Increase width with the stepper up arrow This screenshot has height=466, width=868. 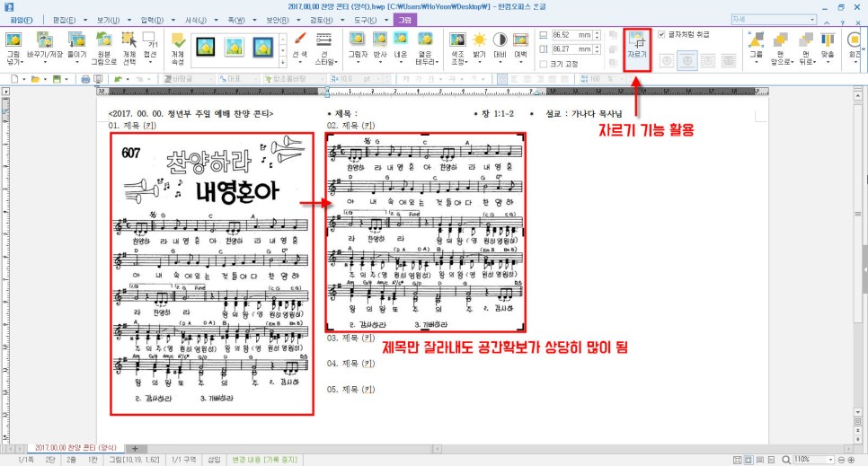597,32
